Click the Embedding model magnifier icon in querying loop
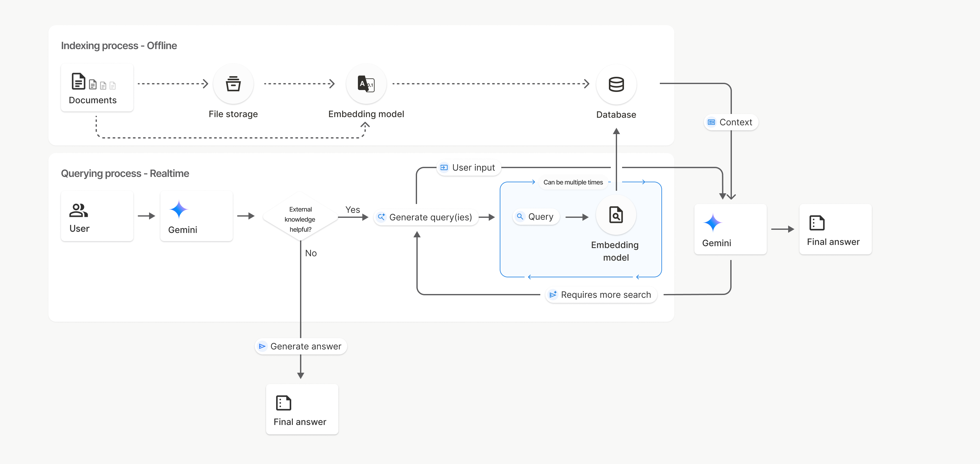The width and height of the screenshot is (980, 464). tap(615, 215)
